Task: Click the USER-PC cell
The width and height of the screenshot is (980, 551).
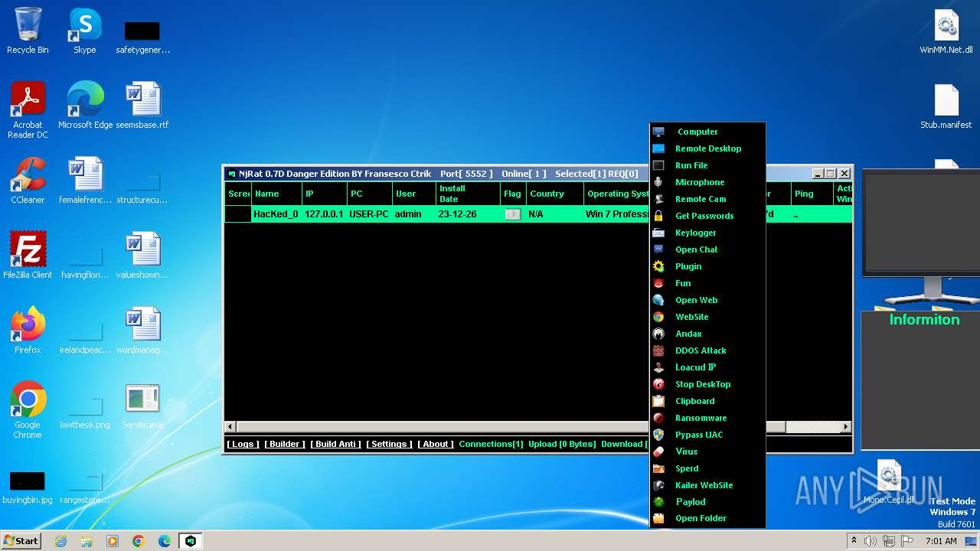Action: pos(369,214)
